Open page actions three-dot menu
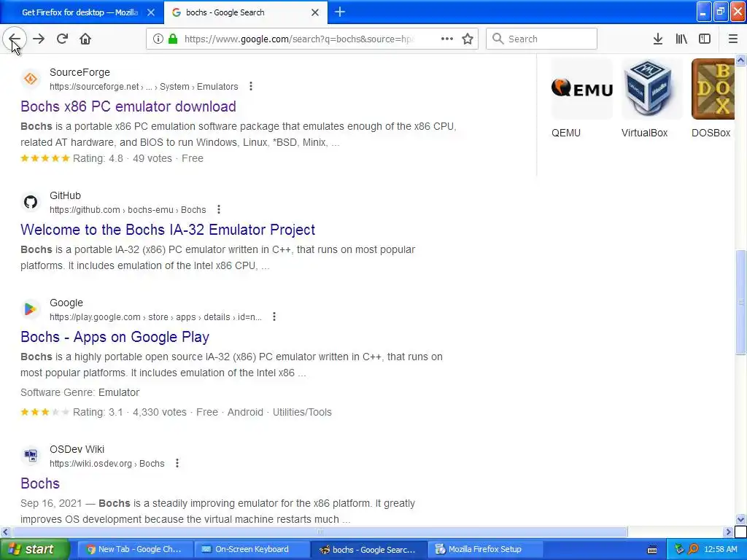Screen dimensions: 747x560 (447, 39)
